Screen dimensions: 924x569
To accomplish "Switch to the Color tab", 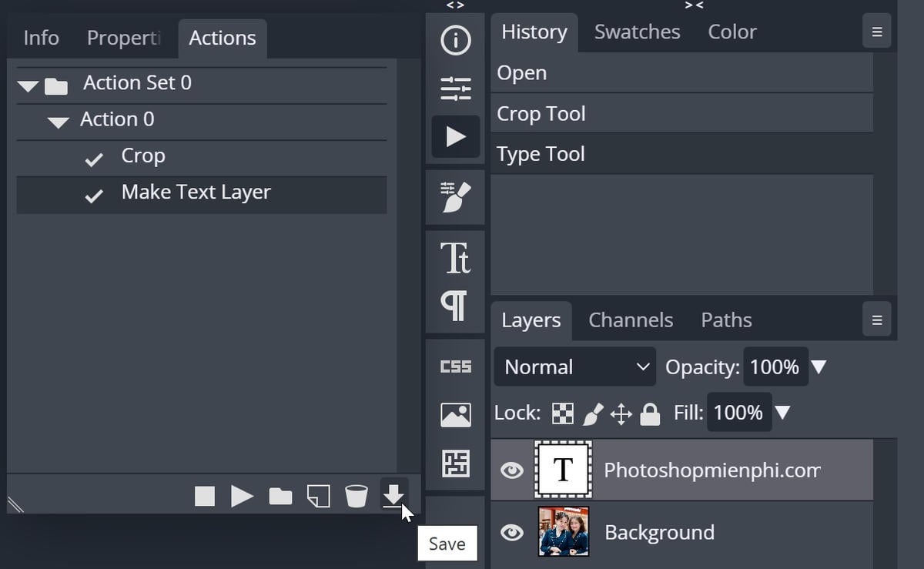I will 732,32.
